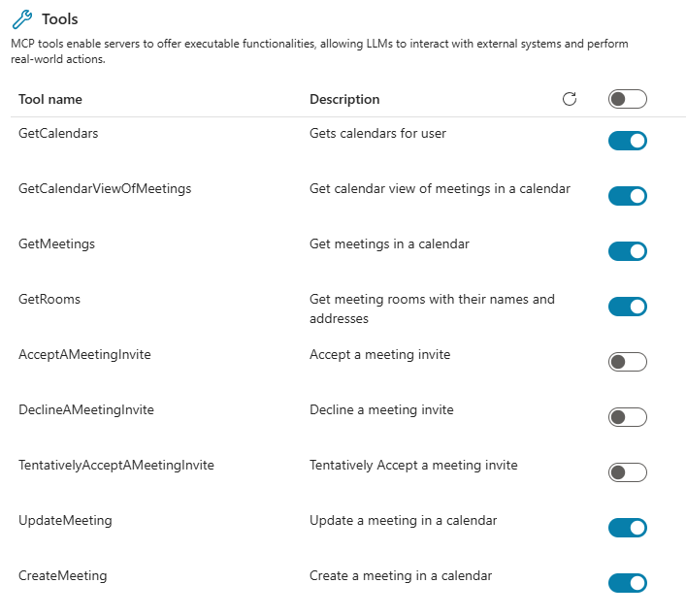Click the Description column header
Screen dimensions: 686x616
tap(344, 99)
